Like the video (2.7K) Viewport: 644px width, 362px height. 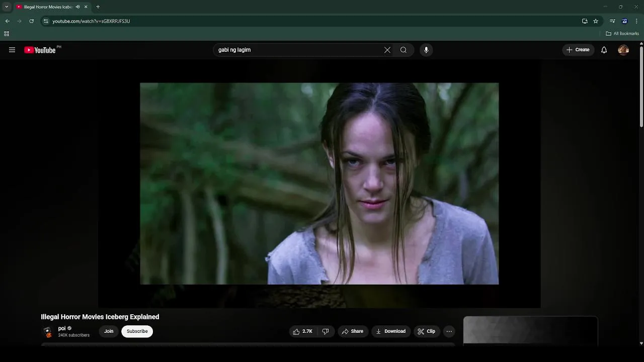click(x=303, y=331)
